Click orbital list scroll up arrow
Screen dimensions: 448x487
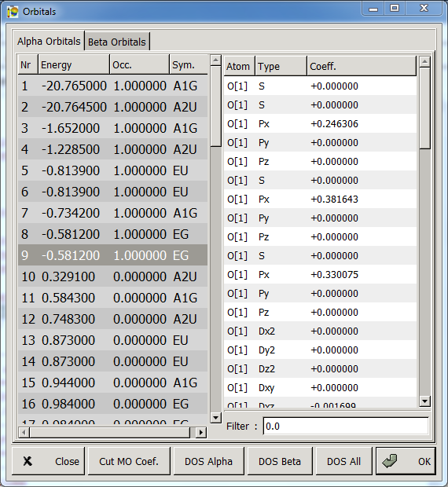pos(215,60)
